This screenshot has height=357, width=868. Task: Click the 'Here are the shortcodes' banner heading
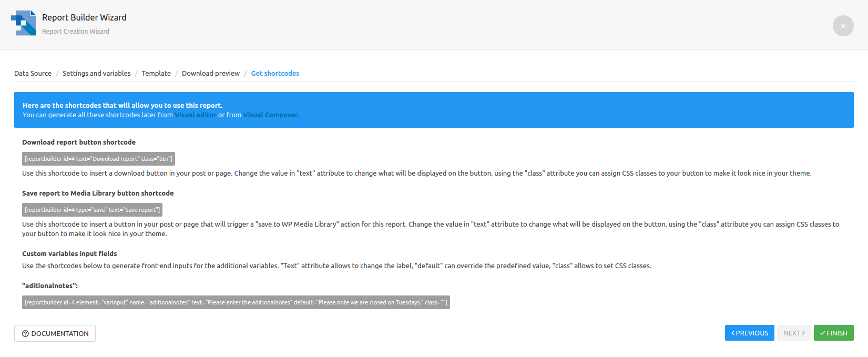(x=122, y=106)
